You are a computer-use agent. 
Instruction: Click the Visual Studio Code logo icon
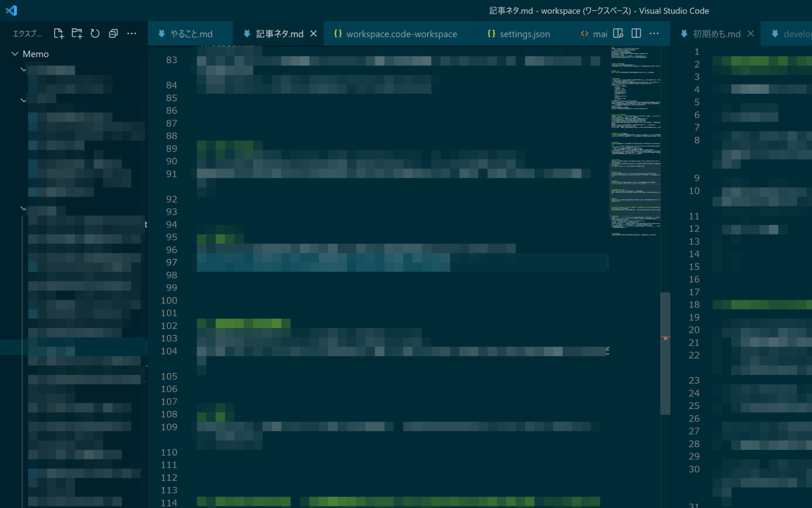(11, 11)
